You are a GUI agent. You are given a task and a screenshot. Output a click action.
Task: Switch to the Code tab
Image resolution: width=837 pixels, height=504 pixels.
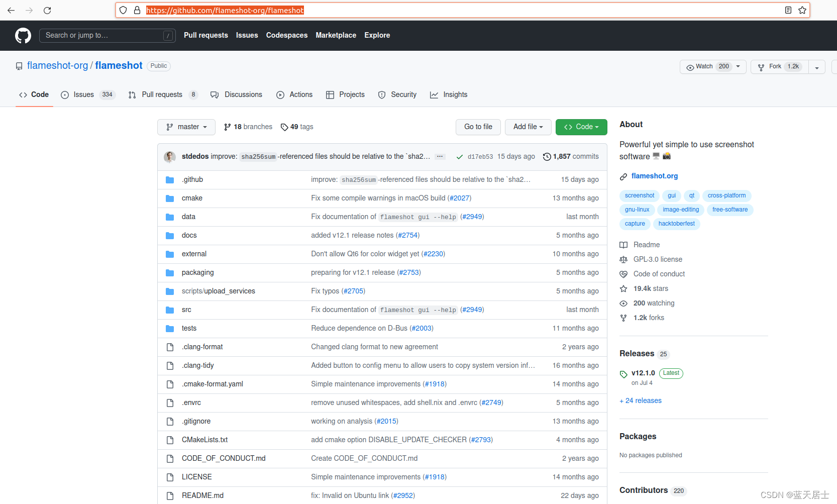click(34, 95)
